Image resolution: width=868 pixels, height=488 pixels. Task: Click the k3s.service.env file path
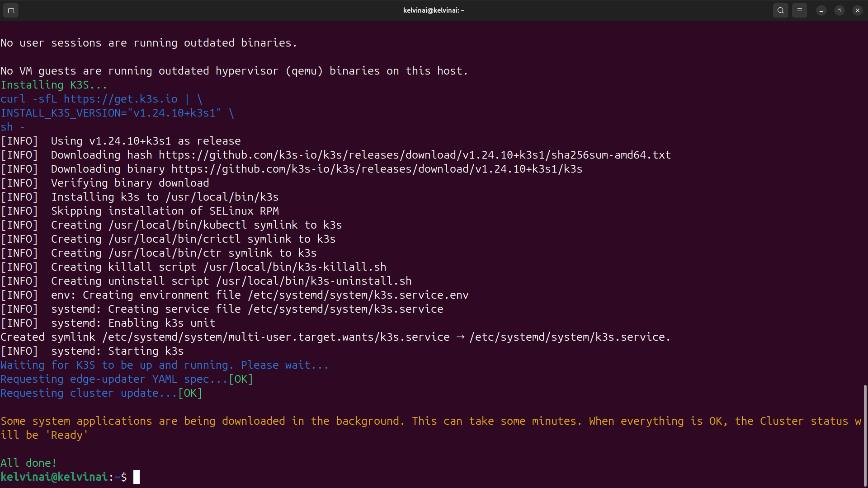358,295
